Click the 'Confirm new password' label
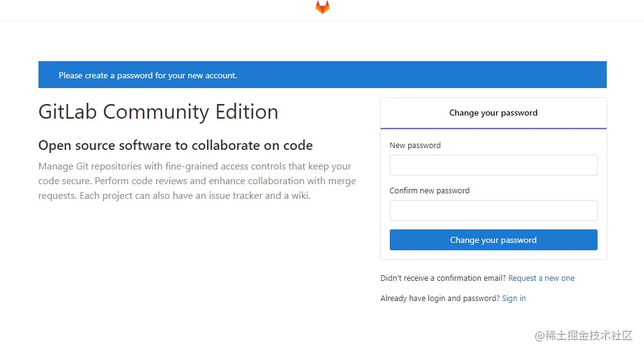Screen dimensions: 644x353 429,190
